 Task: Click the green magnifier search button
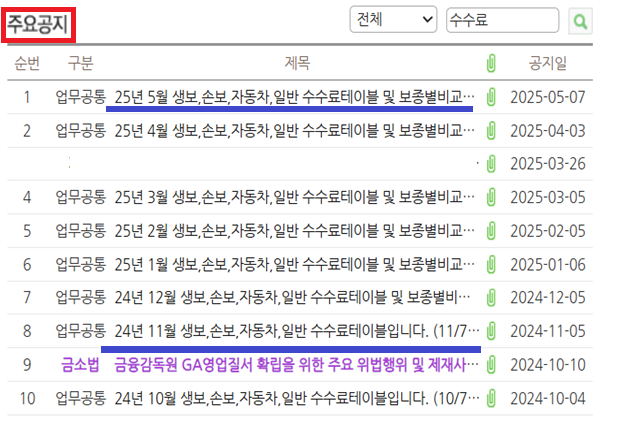click(580, 21)
